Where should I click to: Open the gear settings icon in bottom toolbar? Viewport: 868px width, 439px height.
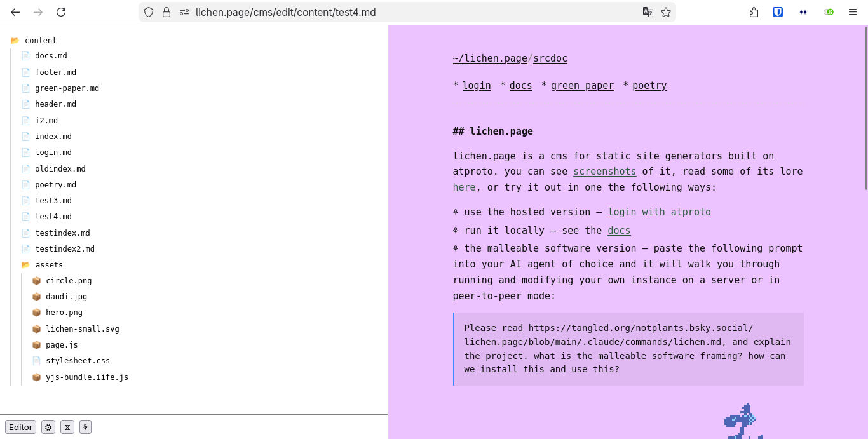(48, 427)
